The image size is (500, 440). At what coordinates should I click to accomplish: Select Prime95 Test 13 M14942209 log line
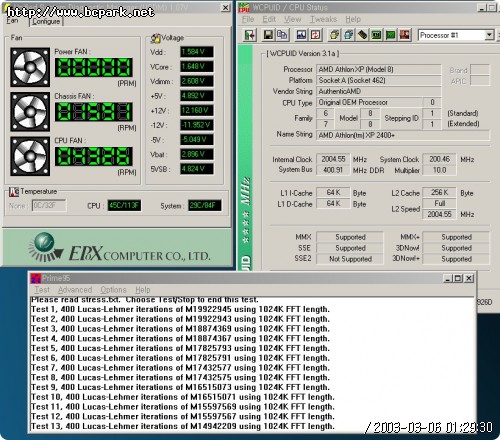point(183,426)
